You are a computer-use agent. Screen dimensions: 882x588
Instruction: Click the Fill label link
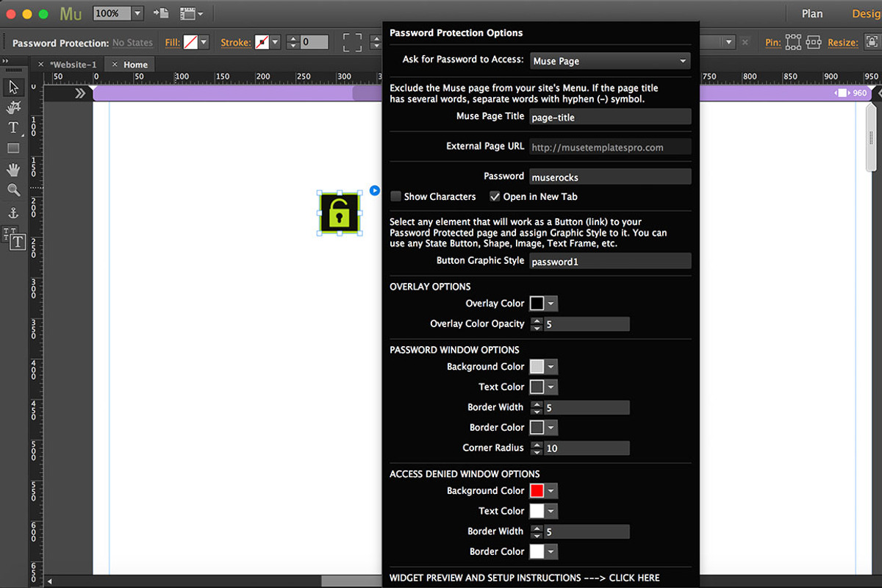[172, 43]
